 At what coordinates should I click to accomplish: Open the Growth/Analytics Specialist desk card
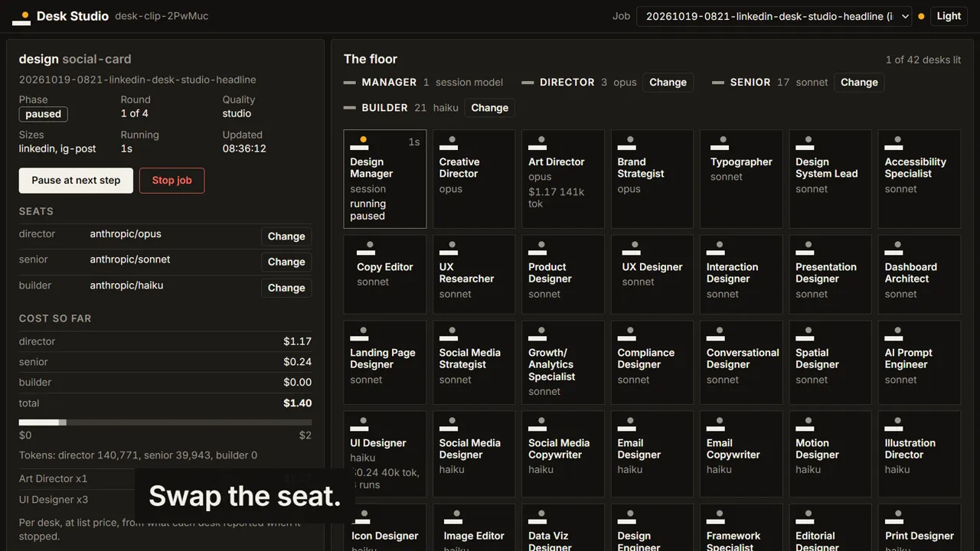coord(563,363)
